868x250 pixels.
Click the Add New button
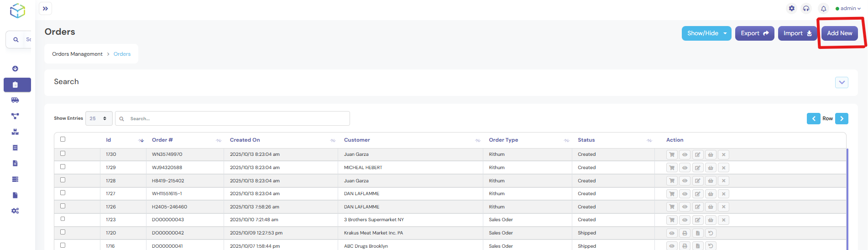(x=839, y=33)
